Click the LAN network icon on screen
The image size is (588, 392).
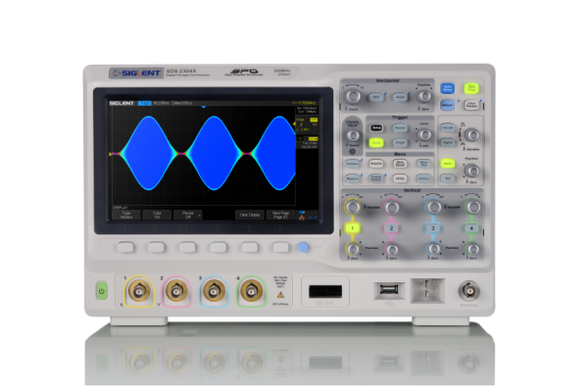click(x=302, y=218)
